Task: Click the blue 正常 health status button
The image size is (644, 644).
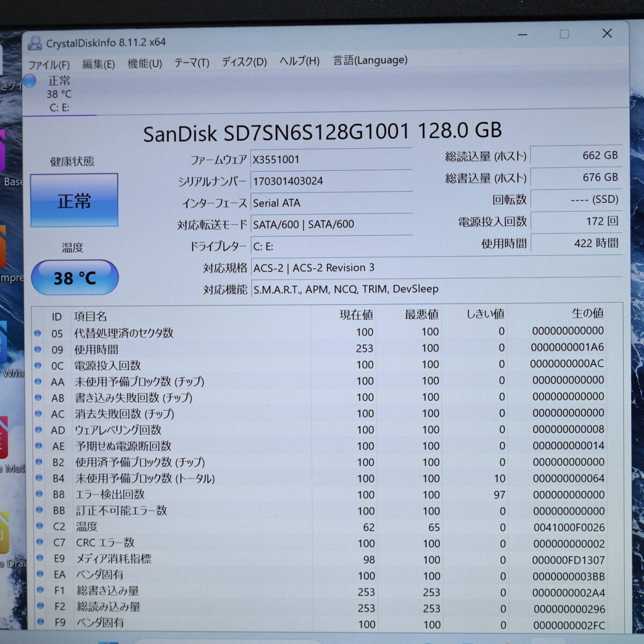Action: click(x=74, y=200)
